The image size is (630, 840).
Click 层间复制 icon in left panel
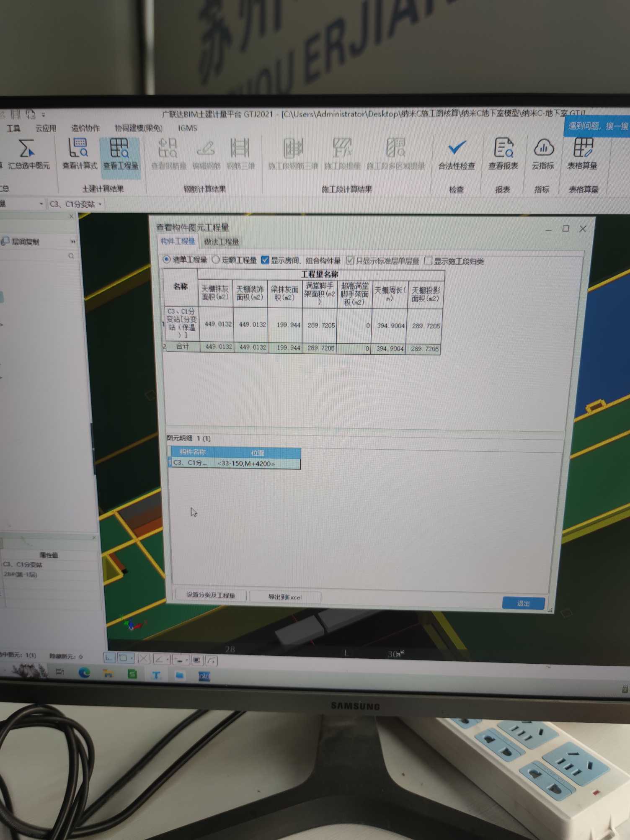pyautogui.click(x=5, y=241)
